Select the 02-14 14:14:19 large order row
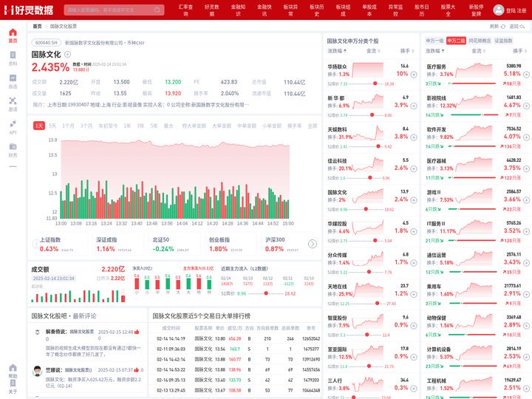 pos(236,338)
